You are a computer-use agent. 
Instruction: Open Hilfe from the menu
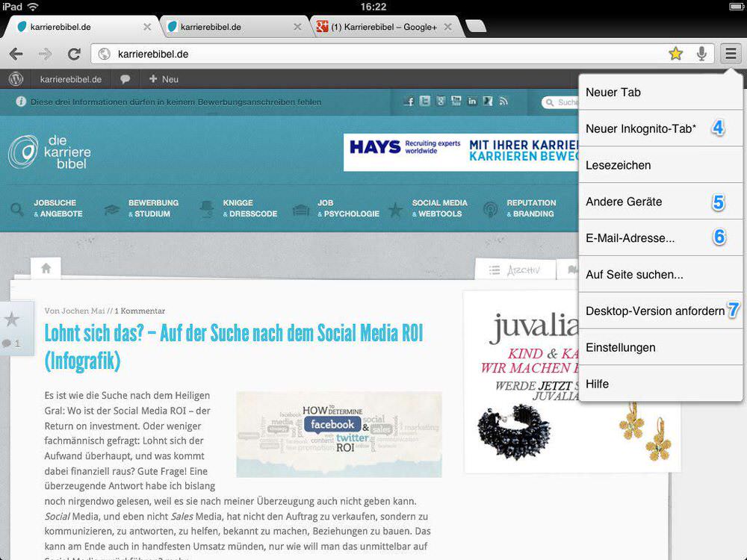(660, 384)
